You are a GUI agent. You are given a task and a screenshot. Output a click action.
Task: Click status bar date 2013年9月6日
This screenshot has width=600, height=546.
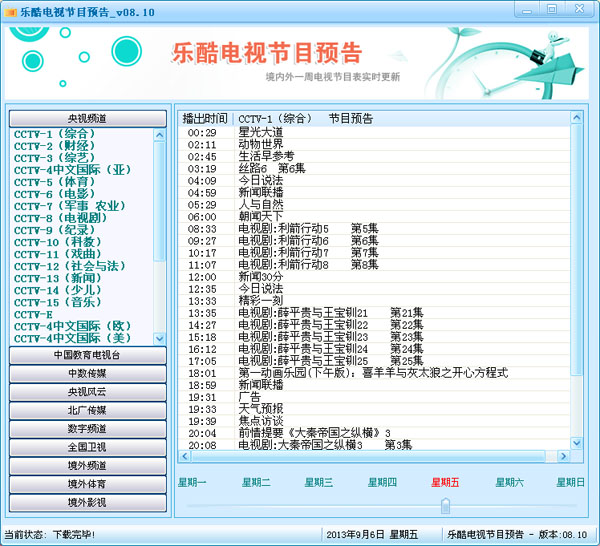coord(355,535)
